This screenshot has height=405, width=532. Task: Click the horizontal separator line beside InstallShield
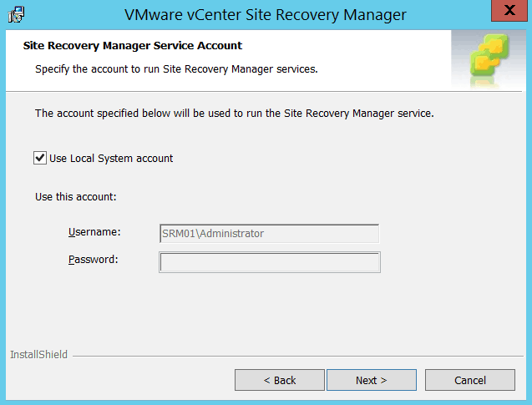tap(292, 356)
